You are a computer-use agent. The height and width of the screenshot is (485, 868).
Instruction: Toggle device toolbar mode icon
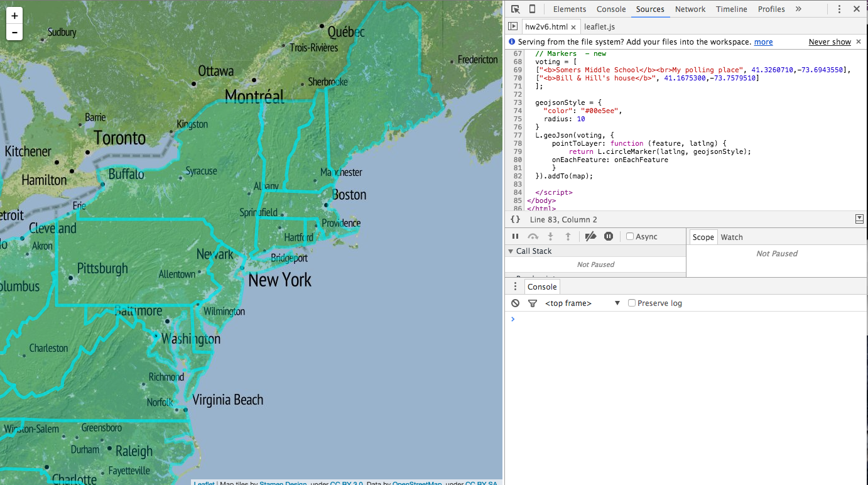coord(532,9)
